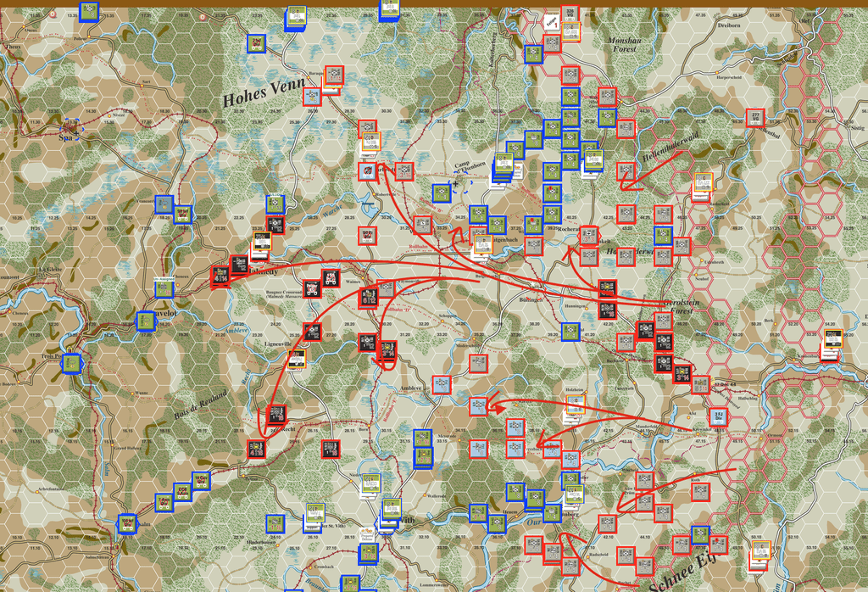
Task: Select the blue vehicle counter northwest of Hohes Venn
Action: [x=256, y=43]
